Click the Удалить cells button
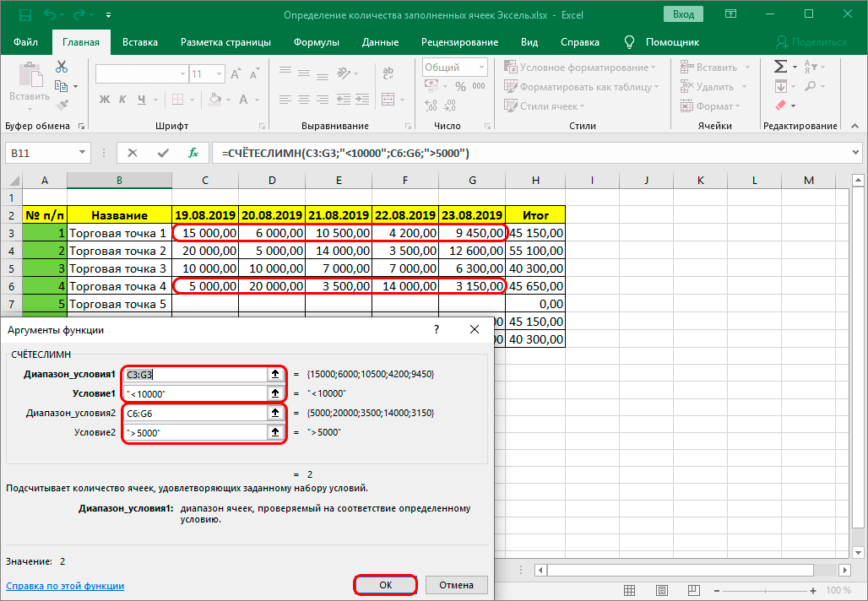This screenshot has height=601, width=868. click(713, 86)
